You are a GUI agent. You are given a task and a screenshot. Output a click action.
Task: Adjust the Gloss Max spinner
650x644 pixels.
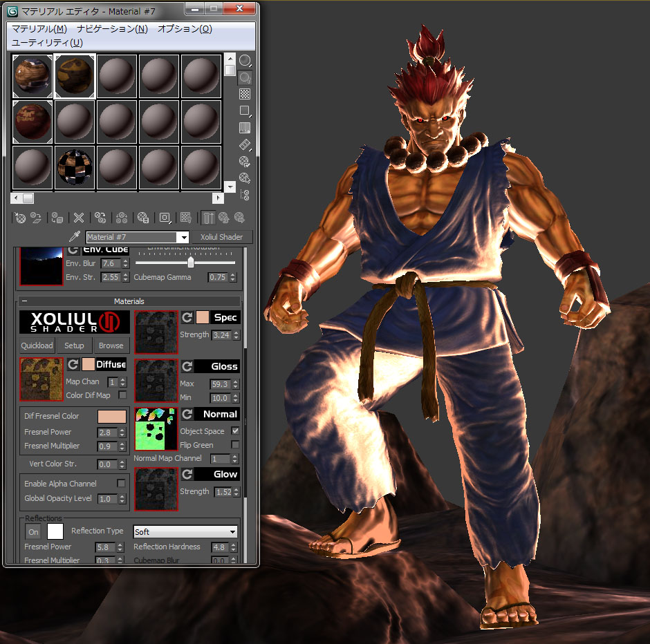coord(236,384)
